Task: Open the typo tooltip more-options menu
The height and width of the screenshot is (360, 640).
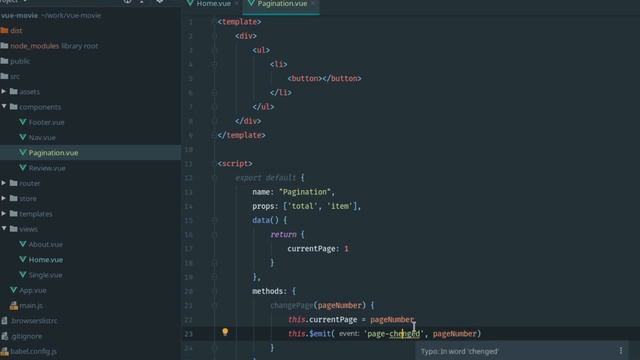Action: 621,351
